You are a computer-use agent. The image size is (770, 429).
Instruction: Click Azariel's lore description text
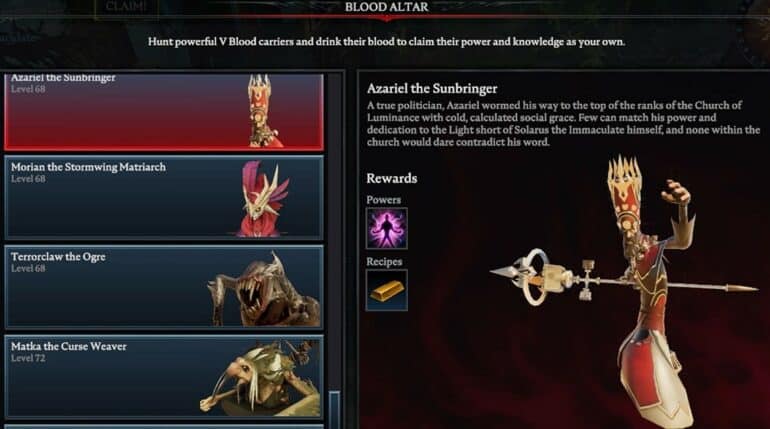[563, 124]
